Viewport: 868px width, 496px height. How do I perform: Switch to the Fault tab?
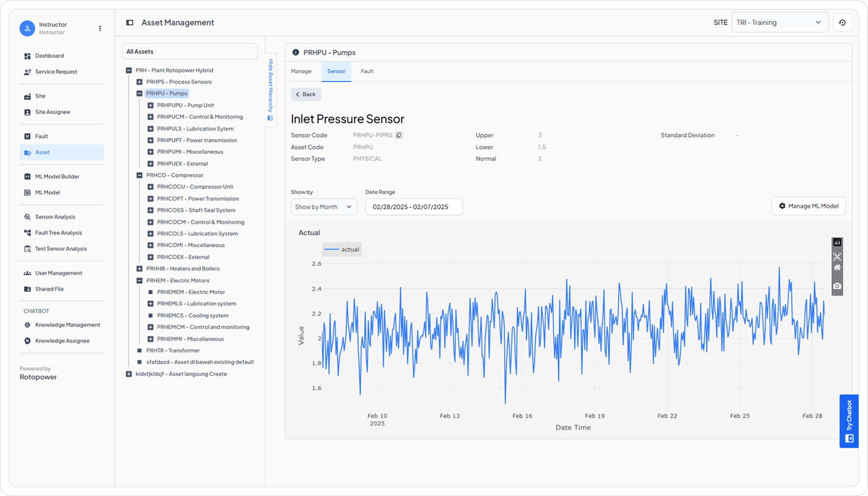(x=367, y=71)
